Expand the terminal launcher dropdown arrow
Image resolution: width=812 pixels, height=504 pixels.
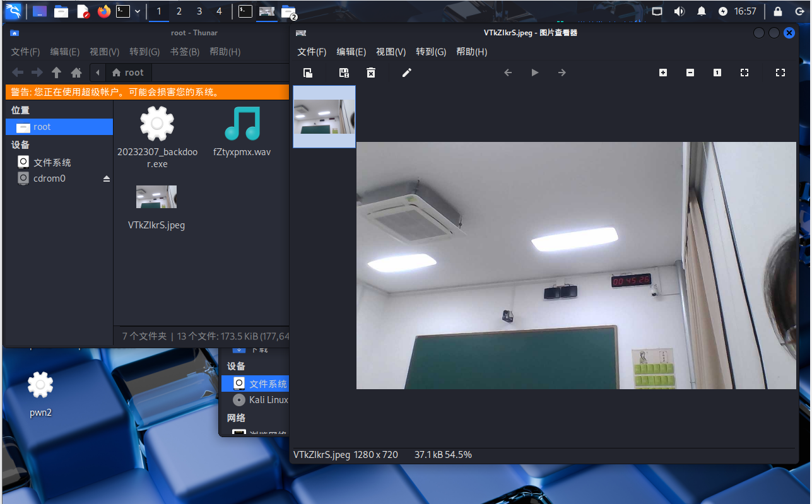138,11
